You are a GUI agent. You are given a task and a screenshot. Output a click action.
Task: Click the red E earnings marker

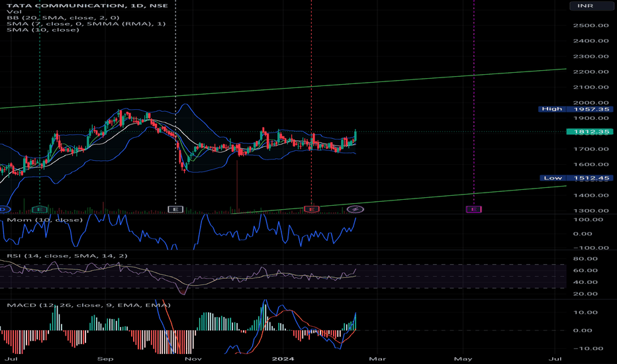(x=312, y=209)
